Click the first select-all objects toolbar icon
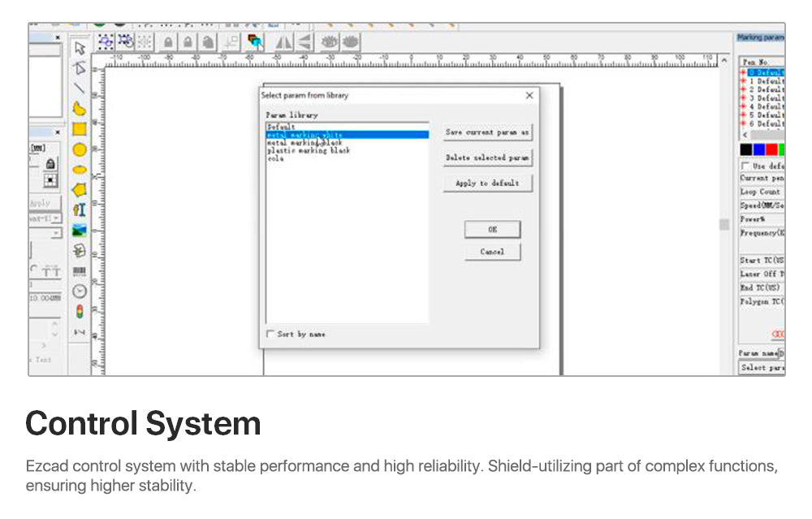Image resolution: width=812 pixels, height=519 pixels. pos(106,42)
